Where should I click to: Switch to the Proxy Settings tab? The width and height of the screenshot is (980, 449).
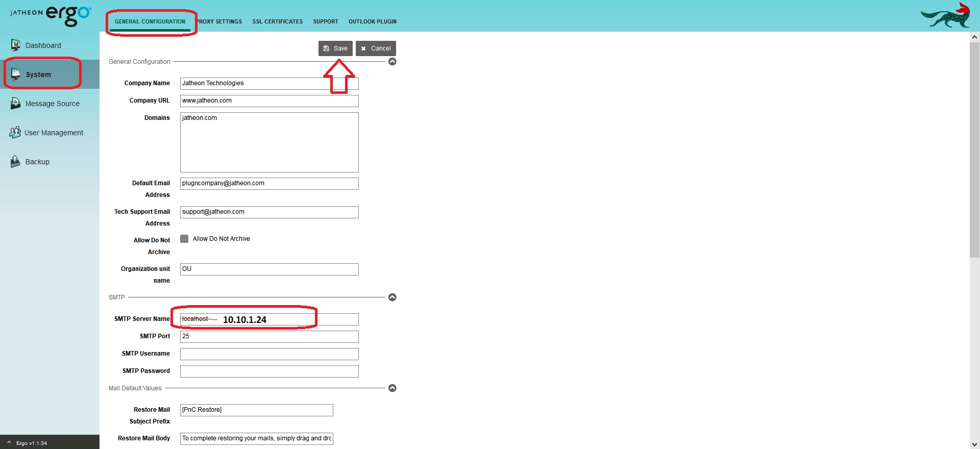(x=219, y=21)
